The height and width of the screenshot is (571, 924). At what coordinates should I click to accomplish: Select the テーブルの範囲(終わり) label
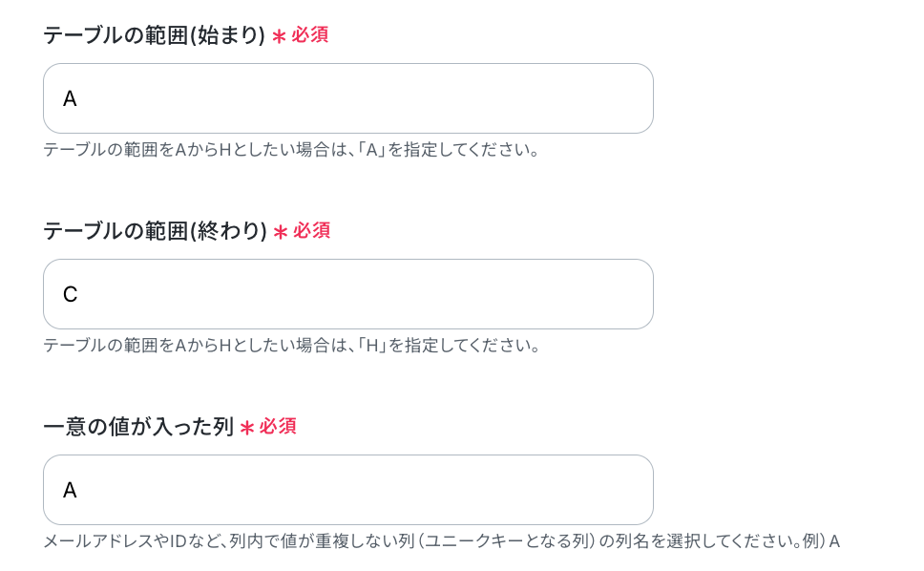point(156,231)
